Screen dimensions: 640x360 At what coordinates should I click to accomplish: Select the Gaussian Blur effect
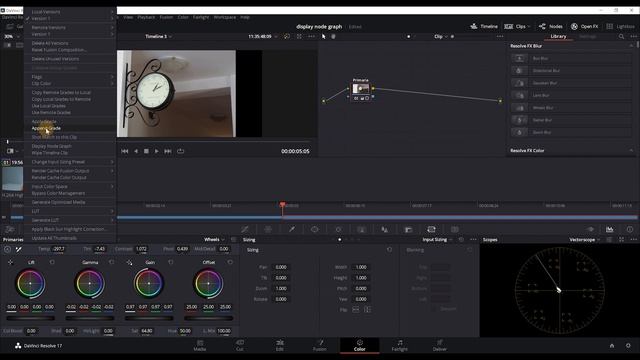click(571, 83)
